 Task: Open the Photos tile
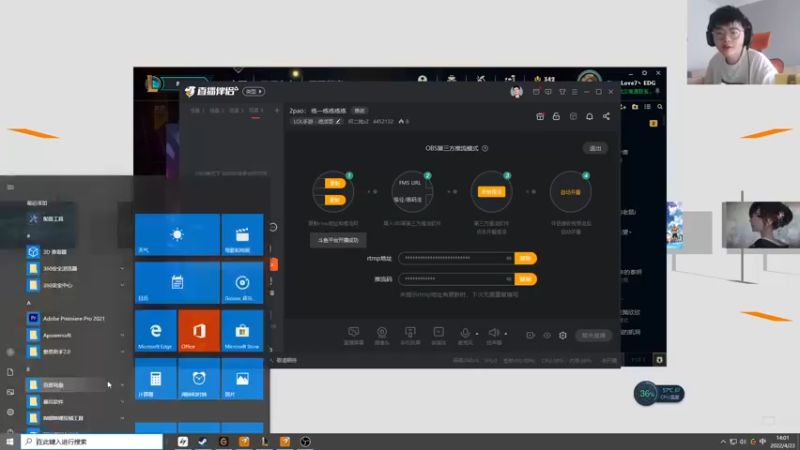tap(242, 379)
